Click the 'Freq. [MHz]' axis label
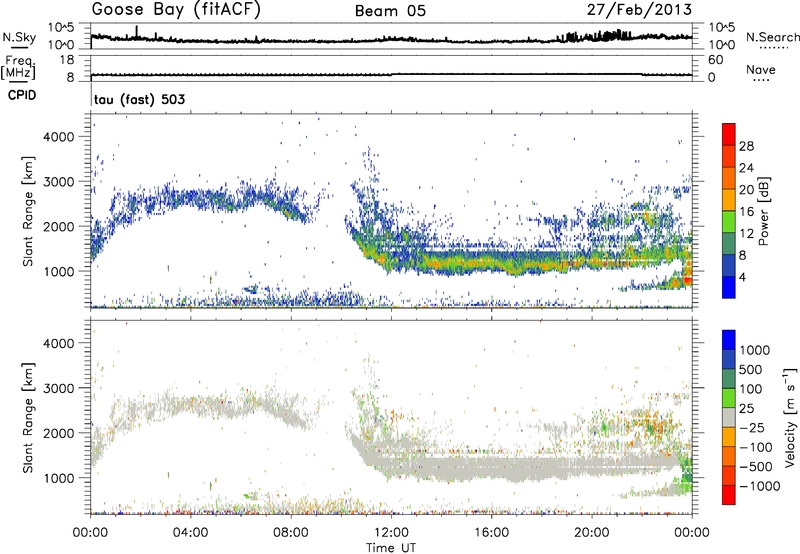Screen dimensions: 800x554 (x=18, y=68)
